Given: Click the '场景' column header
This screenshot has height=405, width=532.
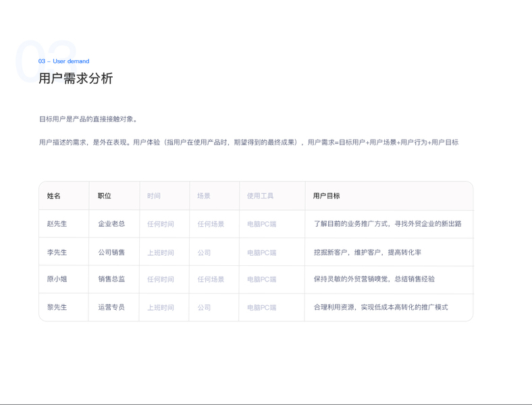Looking at the screenshot, I should pos(204,196).
